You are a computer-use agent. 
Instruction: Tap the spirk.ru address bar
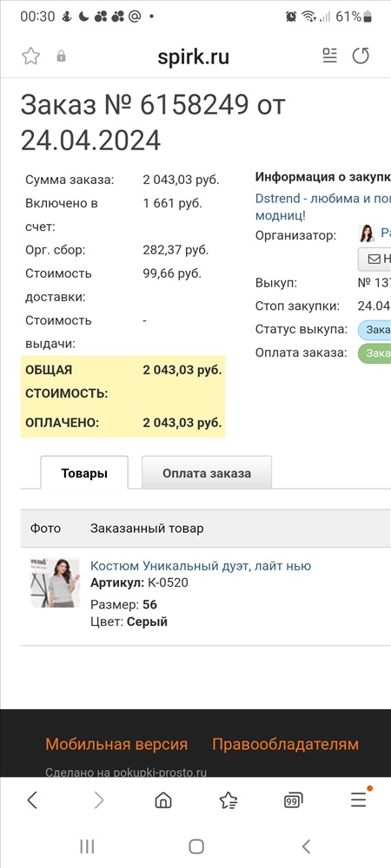pyautogui.click(x=193, y=56)
